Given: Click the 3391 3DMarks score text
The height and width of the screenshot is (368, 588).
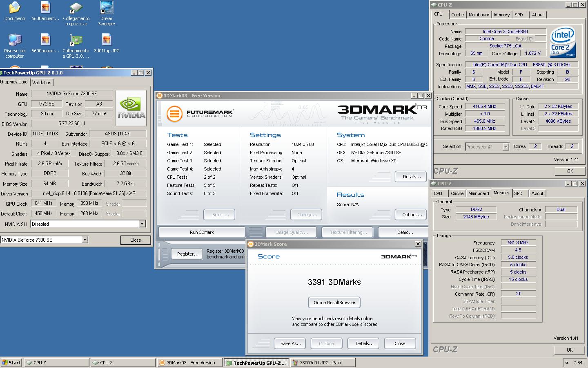Looking at the screenshot, I should point(334,282).
